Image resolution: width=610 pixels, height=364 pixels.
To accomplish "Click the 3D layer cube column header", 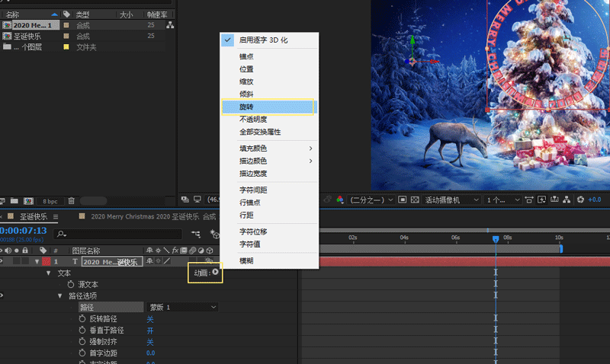I will click(x=210, y=251).
